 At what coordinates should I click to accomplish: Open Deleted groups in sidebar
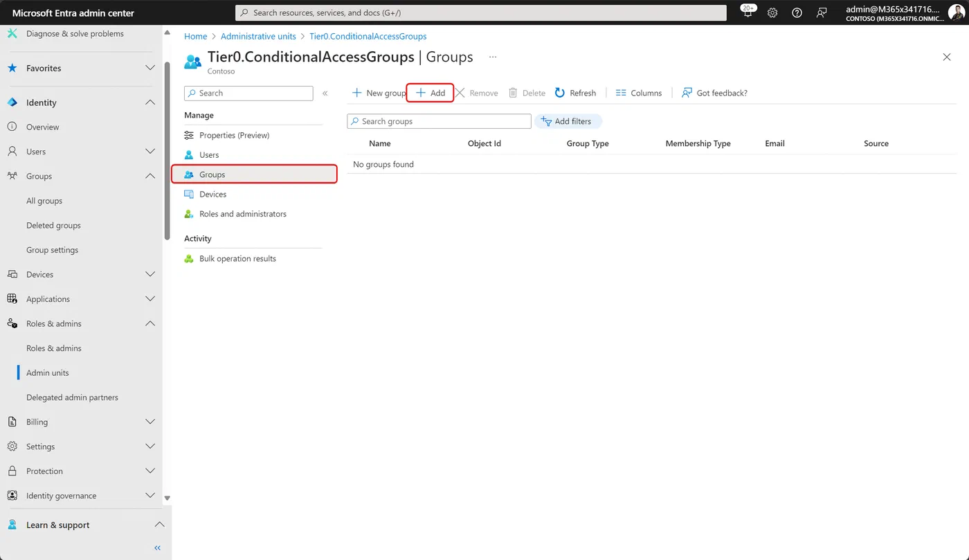point(53,225)
